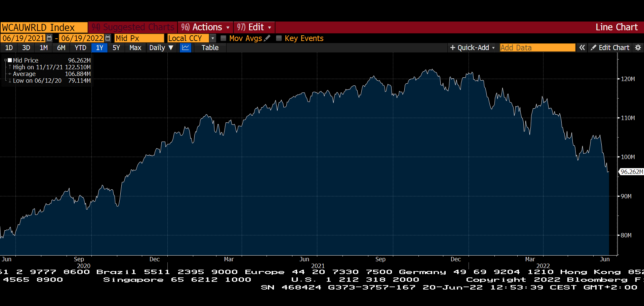Enable the Mov Avgs checkbox
Viewport: 644px width, 306px height.
(223, 38)
